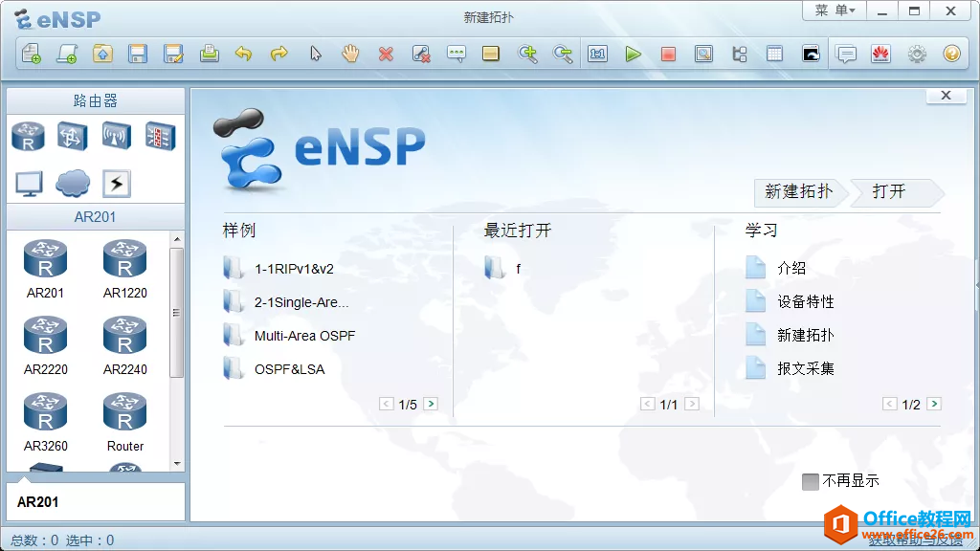Pick the AR201 router device
The width and height of the screenshot is (980, 551).
45,269
